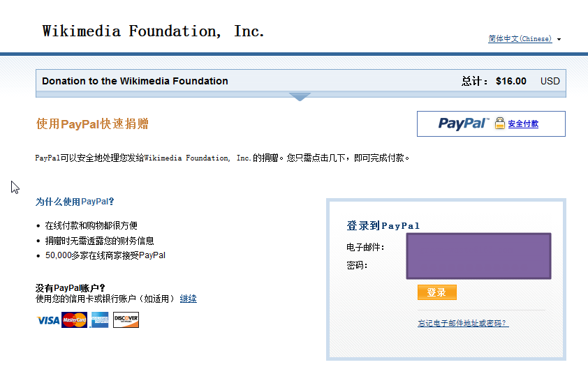Viewport: 588px width, 390px height.
Task: Click the padlock security icon
Action: (x=500, y=123)
